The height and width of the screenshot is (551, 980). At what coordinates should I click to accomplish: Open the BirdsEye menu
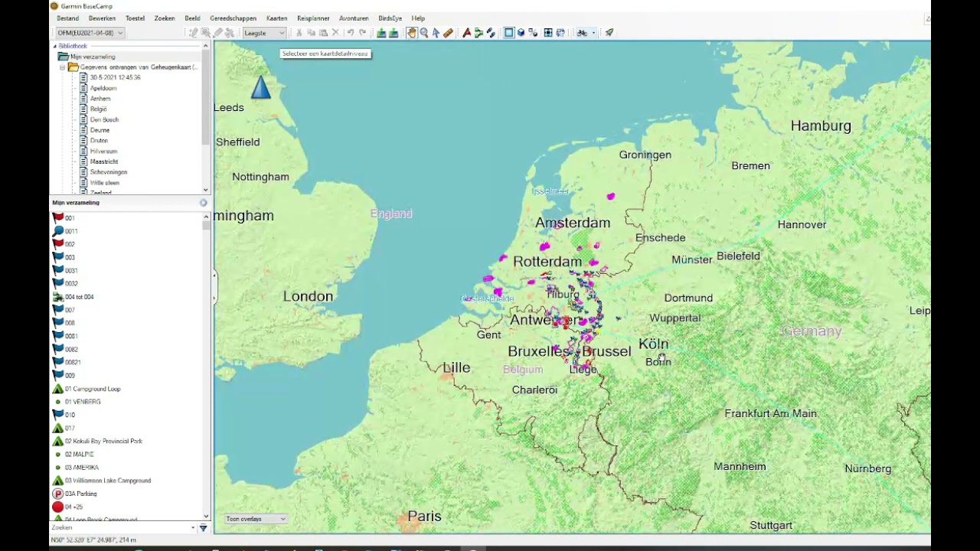click(x=390, y=18)
